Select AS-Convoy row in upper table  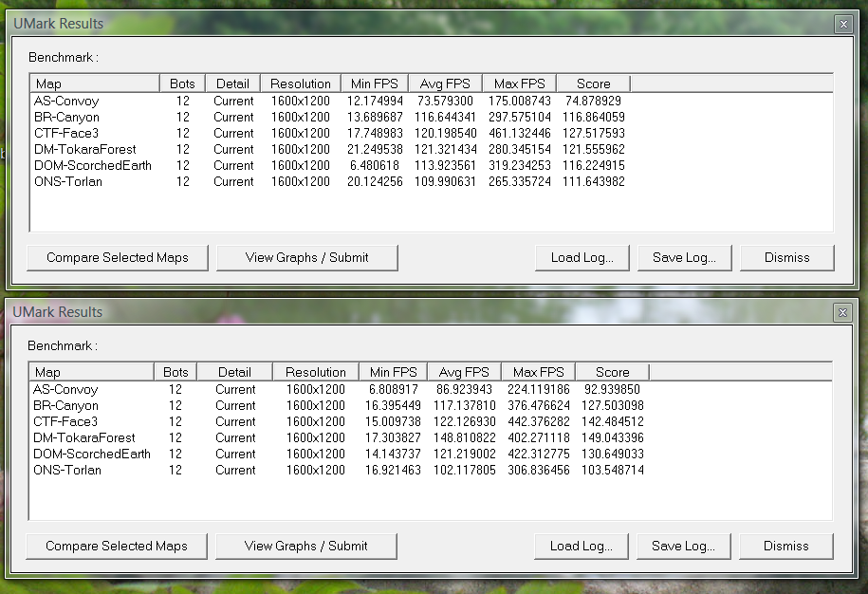tap(329, 102)
